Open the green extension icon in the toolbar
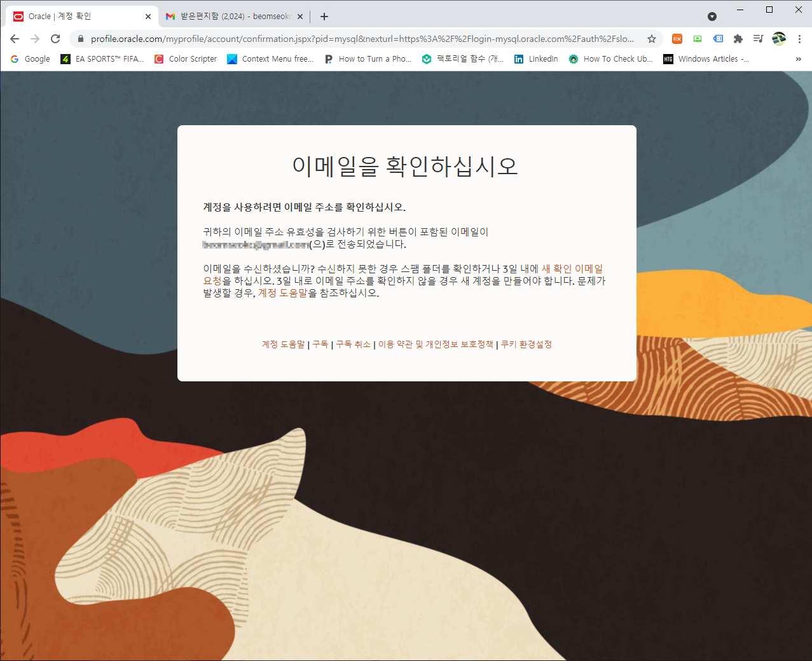Image resolution: width=812 pixels, height=661 pixels. pyautogui.click(x=698, y=39)
